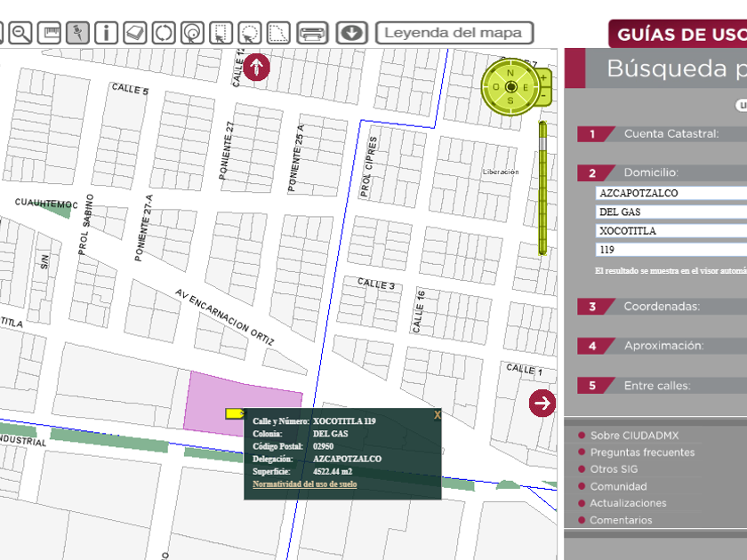Click the download arrow icon
This screenshot has width=747, height=560.
click(x=352, y=34)
